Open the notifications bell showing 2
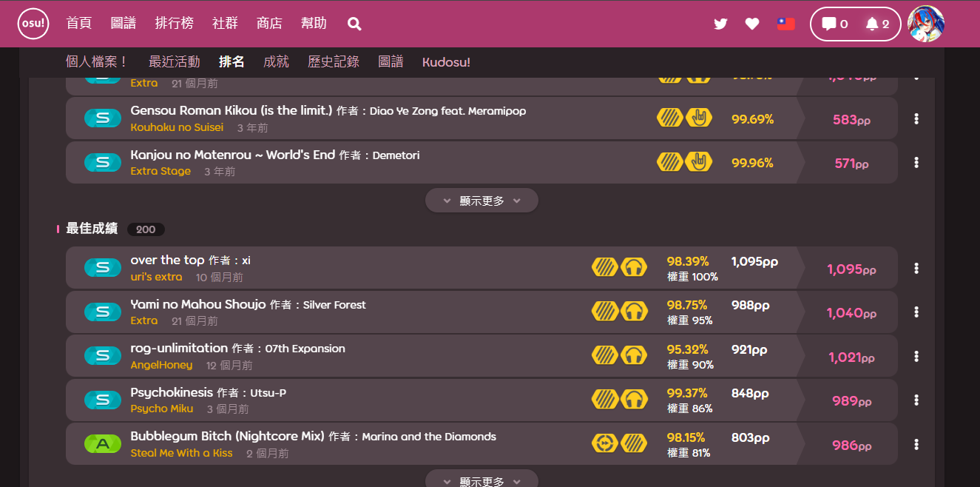Image resolution: width=980 pixels, height=487 pixels. tap(877, 24)
